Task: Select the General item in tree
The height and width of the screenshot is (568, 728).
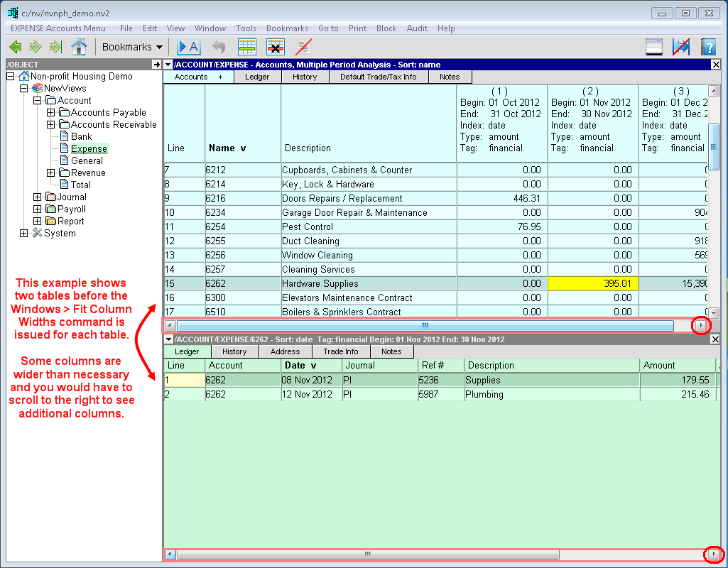Action: (87, 161)
